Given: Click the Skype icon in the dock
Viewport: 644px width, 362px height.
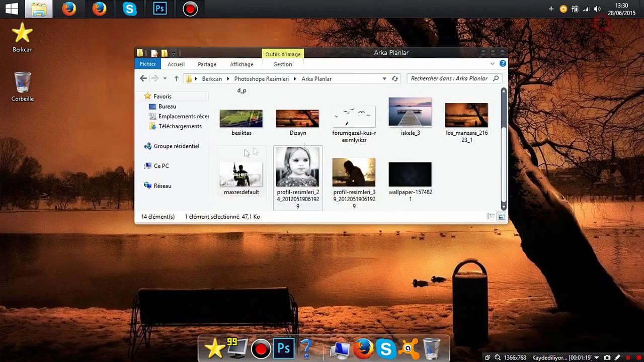Looking at the screenshot, I should click(386, 348).
